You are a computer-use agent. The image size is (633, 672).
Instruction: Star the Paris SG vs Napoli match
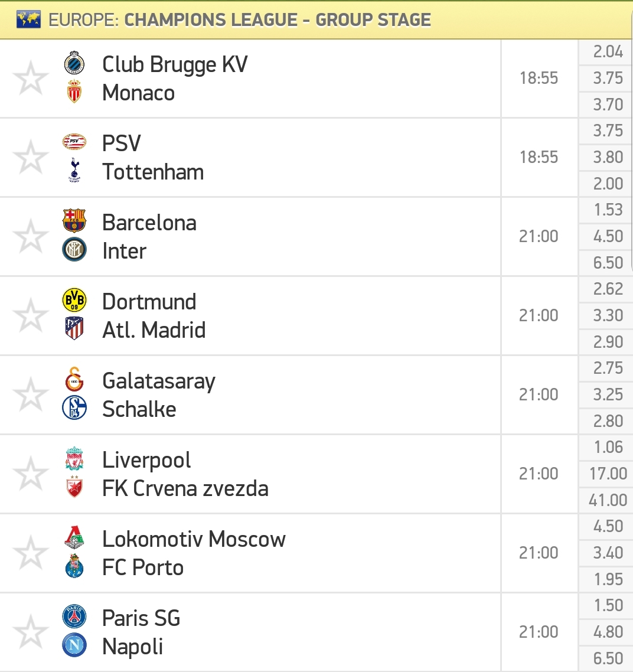coord(31,632)
